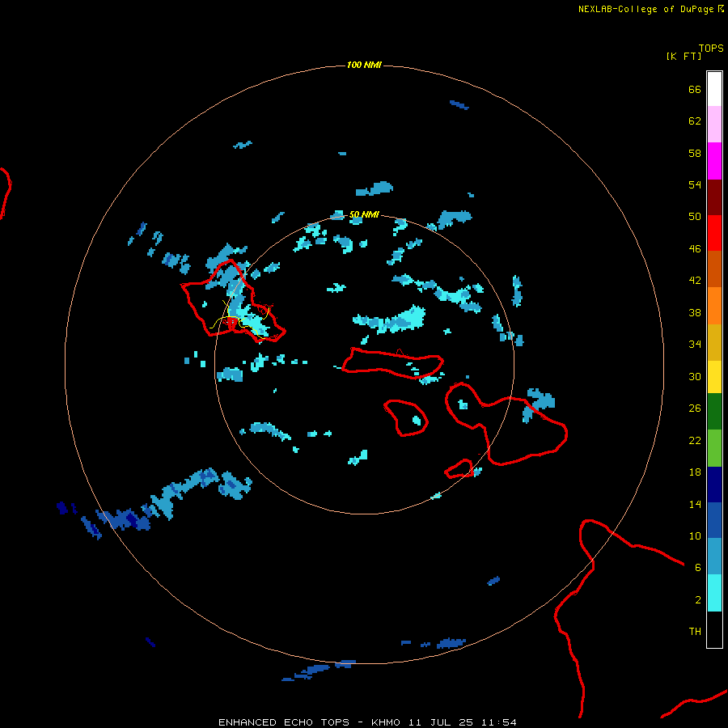728x728 pixels.
Task: Select the 10 scale value
Action: pos(695,535)
